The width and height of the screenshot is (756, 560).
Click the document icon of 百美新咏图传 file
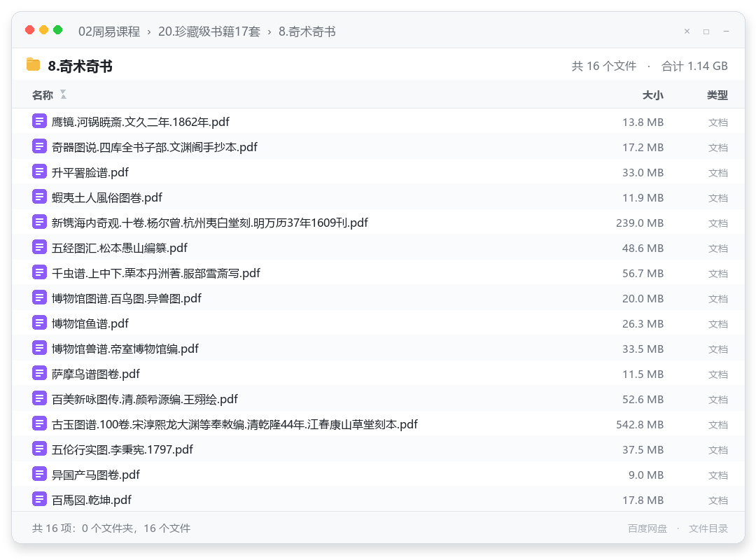39,398
